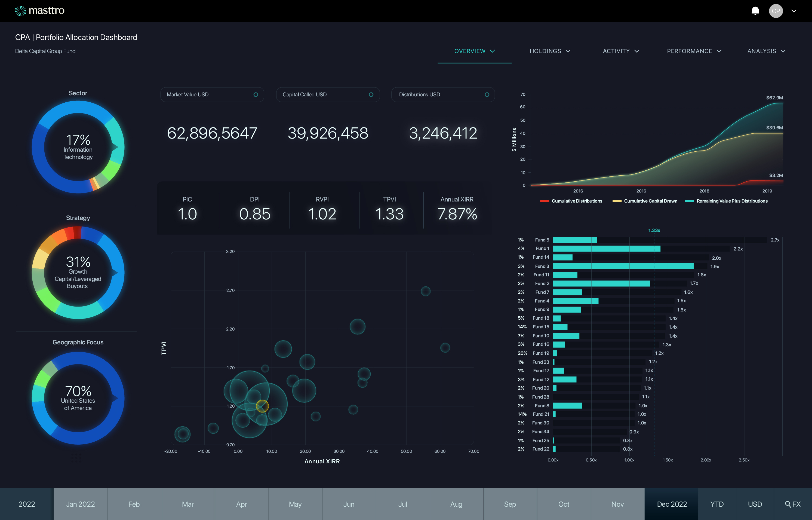Toggle the Capital Called USD radio circle
The width and height of the screenshot is (812, 520).
[x=371, y=94]
